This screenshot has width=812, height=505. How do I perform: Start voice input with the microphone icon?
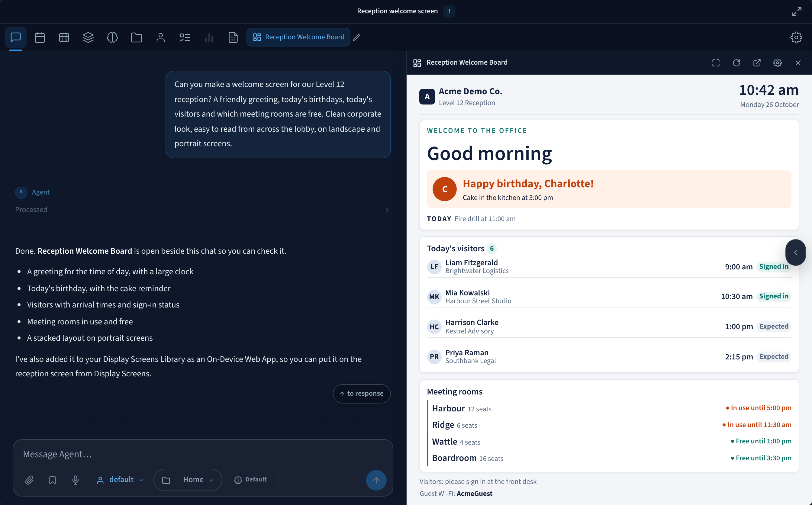pyautogui.click(x=76, y=480)
